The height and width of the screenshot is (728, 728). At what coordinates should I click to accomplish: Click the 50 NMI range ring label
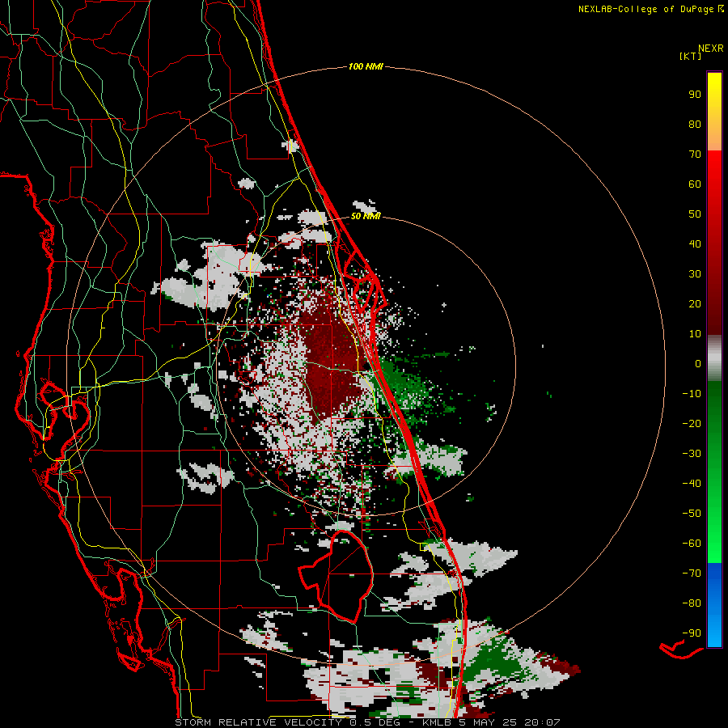(366, 216)
